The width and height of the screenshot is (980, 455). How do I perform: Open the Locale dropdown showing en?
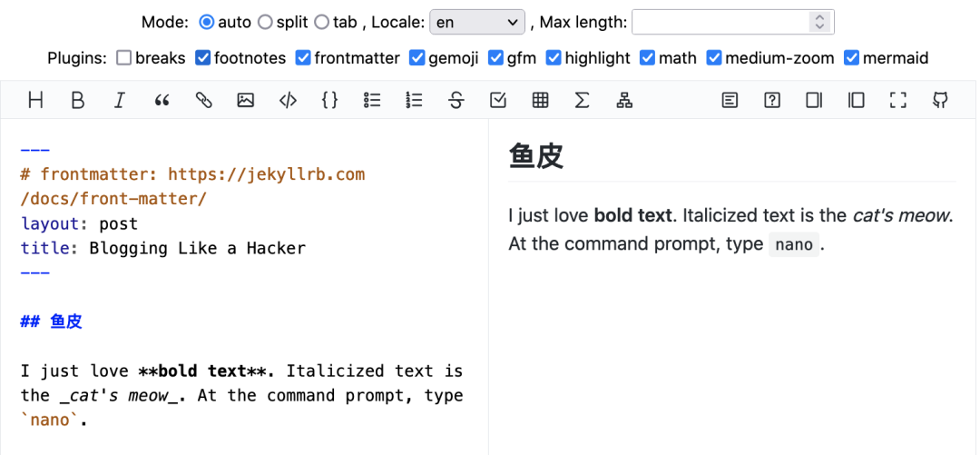[477, 22]
